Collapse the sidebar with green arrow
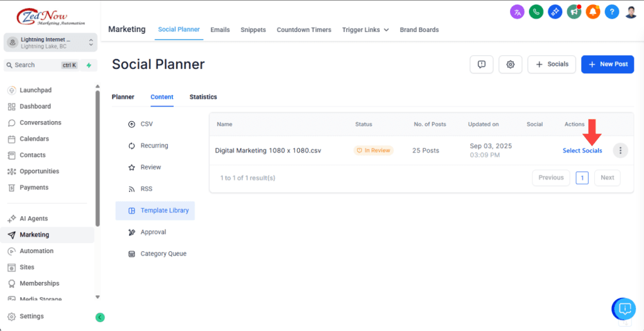Viewport: 644px width, 331px height. [100, 317]
